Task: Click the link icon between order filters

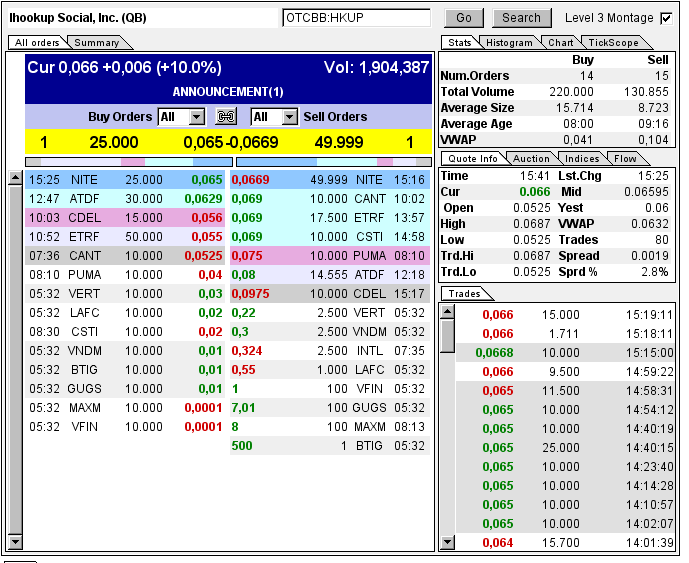Action: pyautogui.click(x=225, y=117)
